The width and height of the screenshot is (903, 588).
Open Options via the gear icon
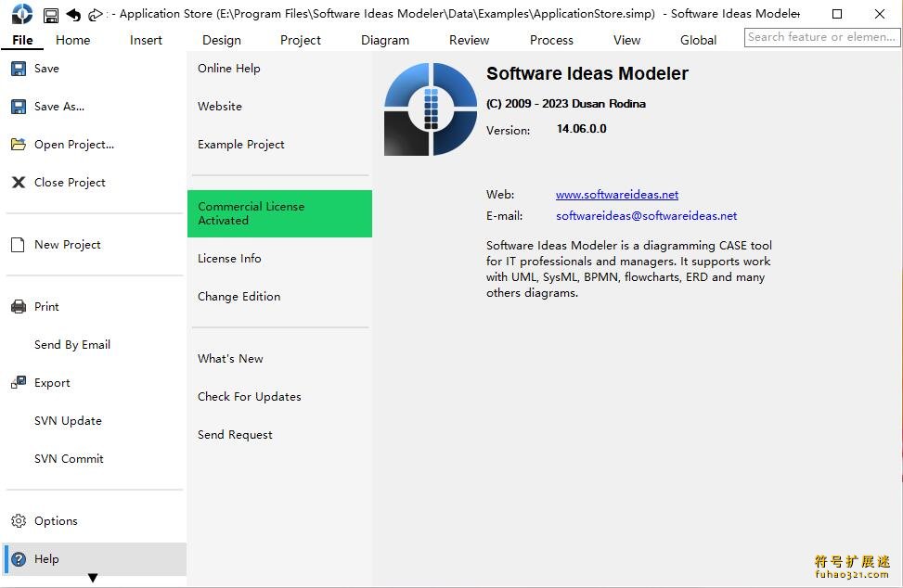[x=19, y=520]
